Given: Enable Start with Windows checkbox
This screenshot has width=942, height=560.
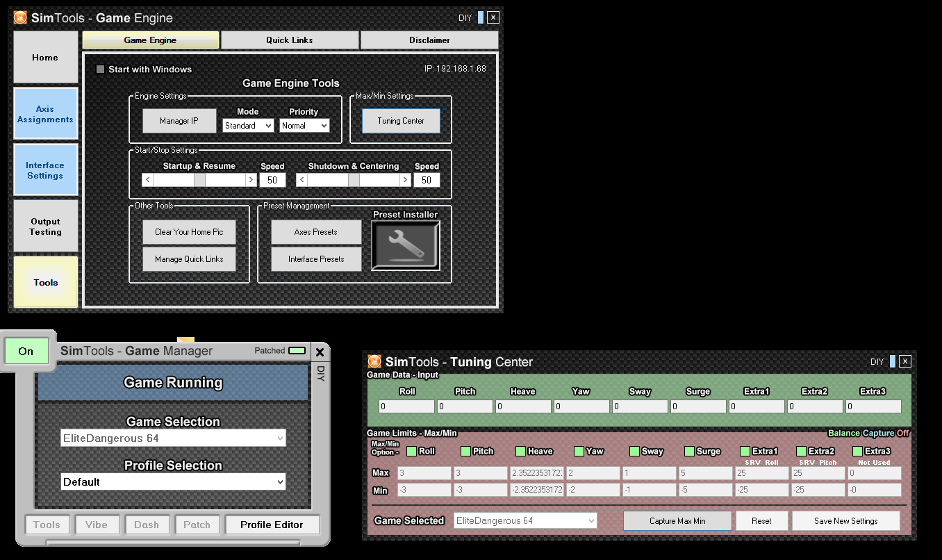Looking at the screenshot, I should click(x=101, y=69).
